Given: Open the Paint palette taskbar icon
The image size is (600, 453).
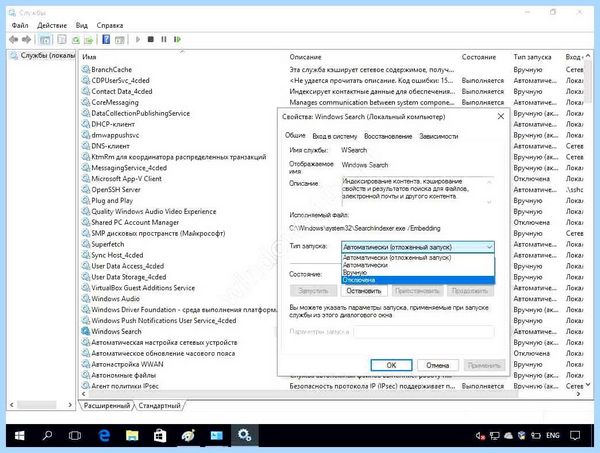Looking at the screenshot, I should [188, 435].
